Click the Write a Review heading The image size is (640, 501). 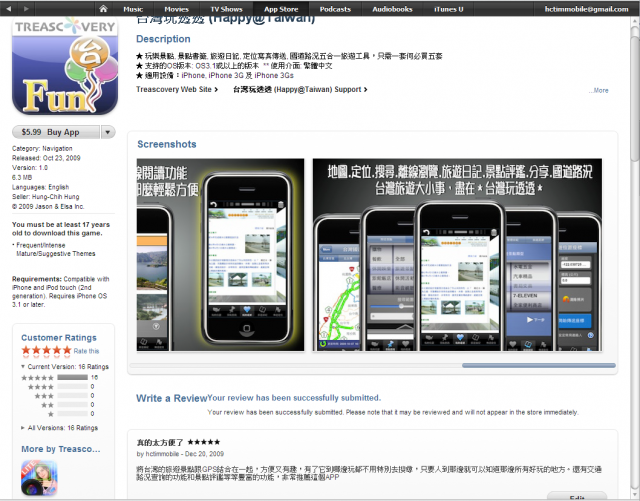point(171,398)
